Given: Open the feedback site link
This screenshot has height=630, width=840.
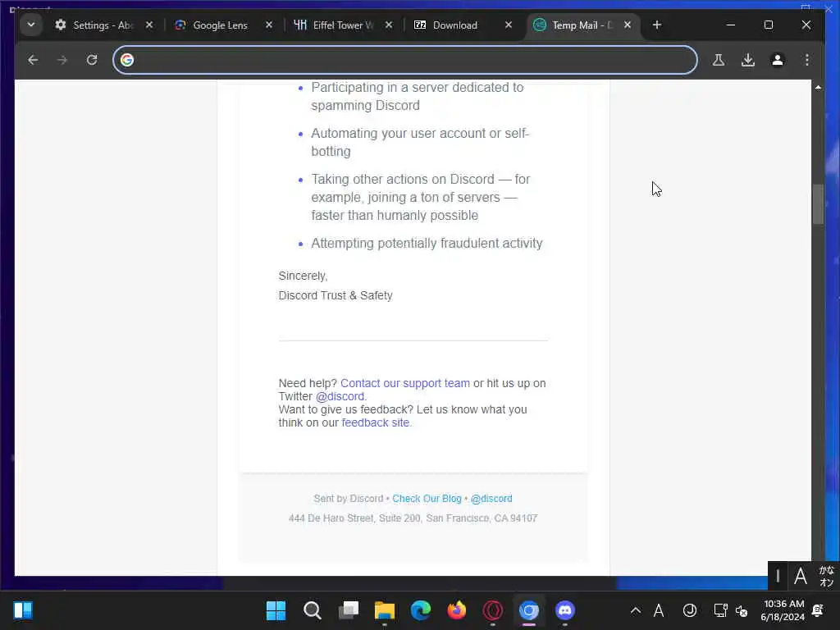Looking at the screenshot, I should pyautogui.click(x=376, y=422).
